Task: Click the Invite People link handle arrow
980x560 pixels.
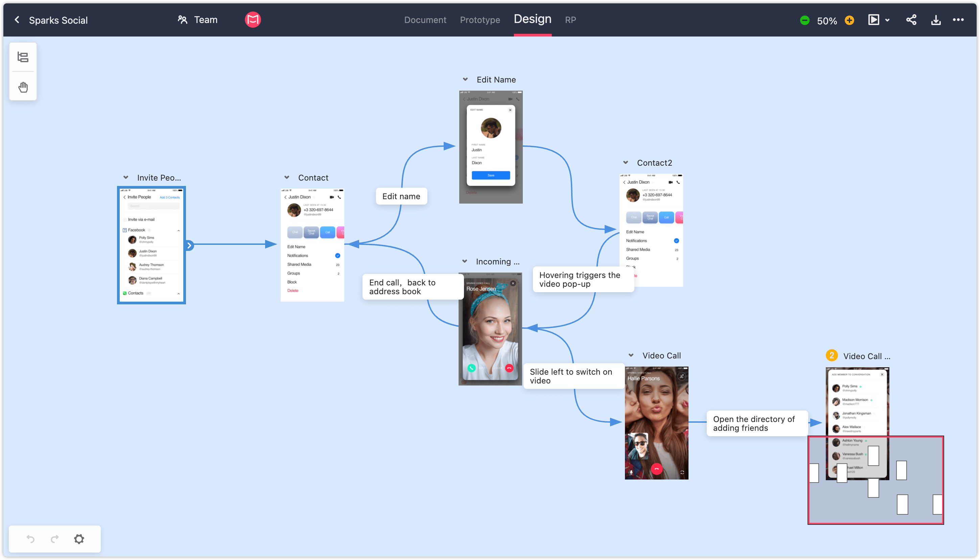Action: [x=189, y=246]
